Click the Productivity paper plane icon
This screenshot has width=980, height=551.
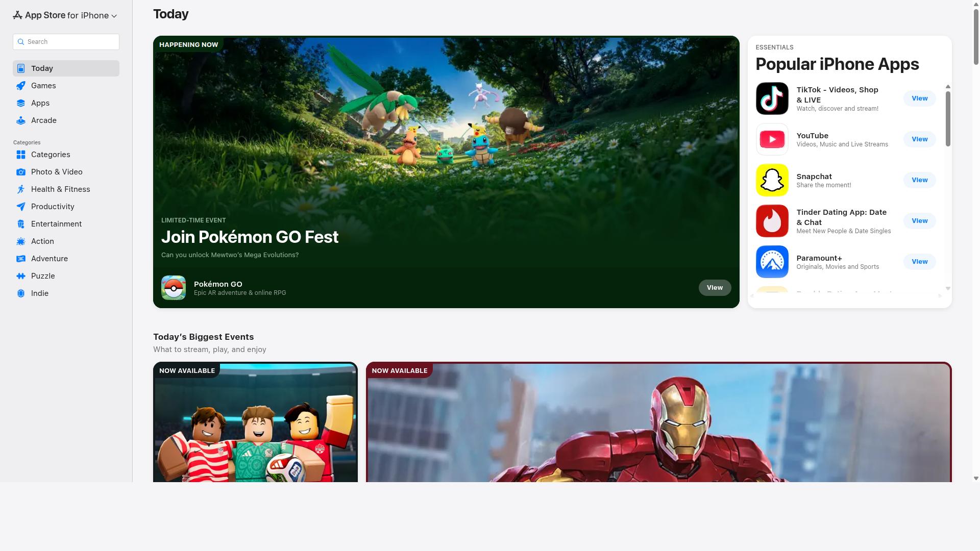pos(21,207)
